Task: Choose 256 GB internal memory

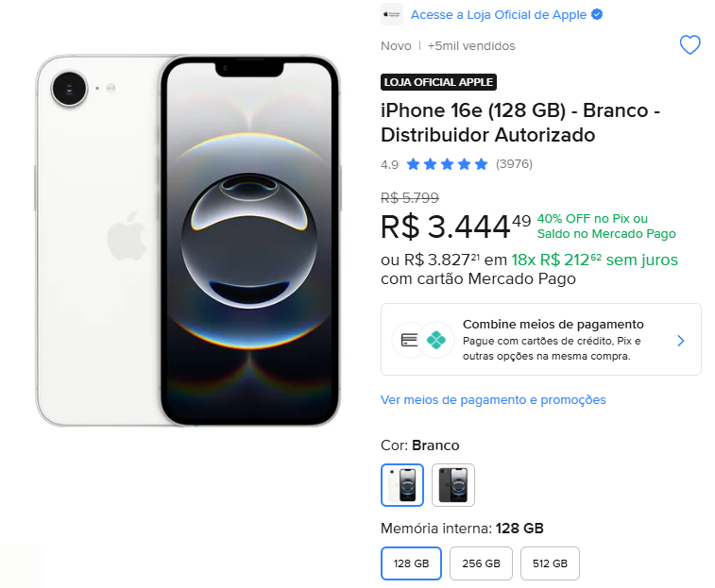Action: (481, 563)
